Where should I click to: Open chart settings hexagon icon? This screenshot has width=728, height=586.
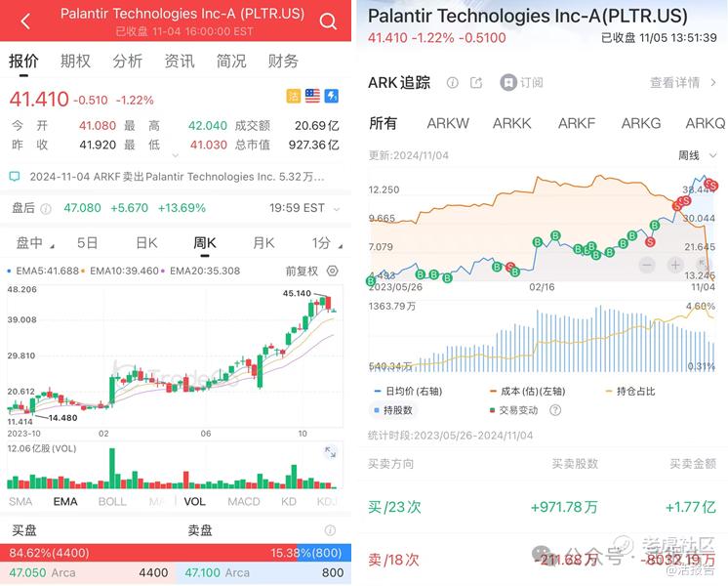333,271
